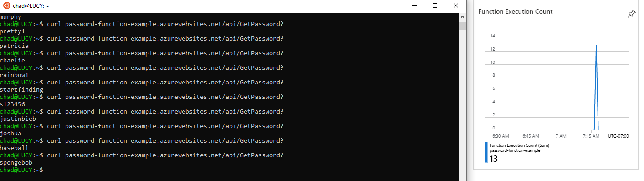
Task: Click the Ubuntu icon in terminal title bar
Action: (6, 6)
